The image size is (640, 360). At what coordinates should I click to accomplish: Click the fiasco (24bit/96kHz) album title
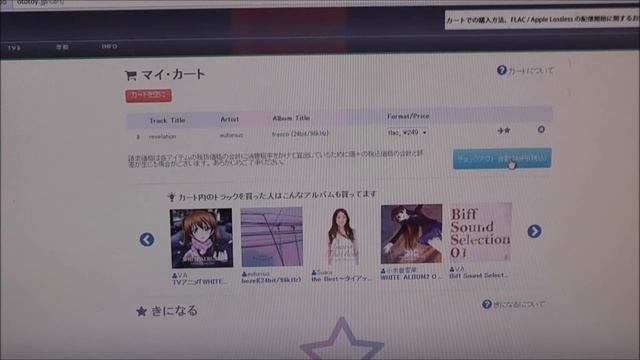[x=300, y=133]
